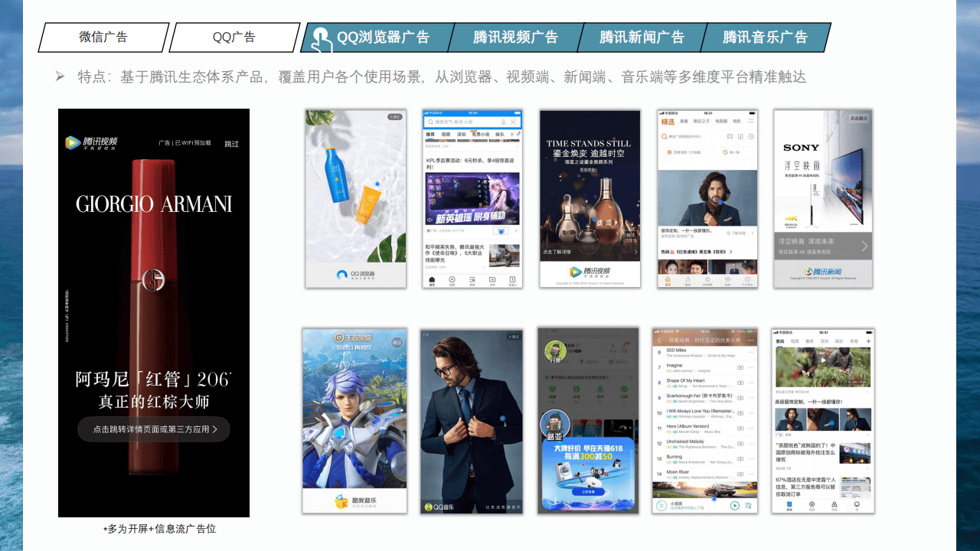Go to the 腾讯视频广告 tab
This screenshot has width=980, height=551.
coord(515,37)
